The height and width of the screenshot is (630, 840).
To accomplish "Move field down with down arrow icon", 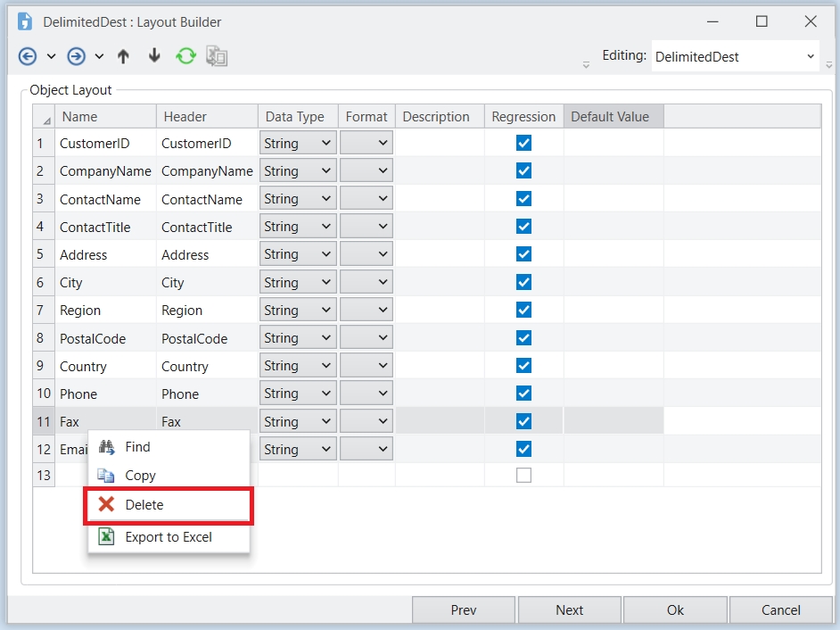I will tap(154, 56).
